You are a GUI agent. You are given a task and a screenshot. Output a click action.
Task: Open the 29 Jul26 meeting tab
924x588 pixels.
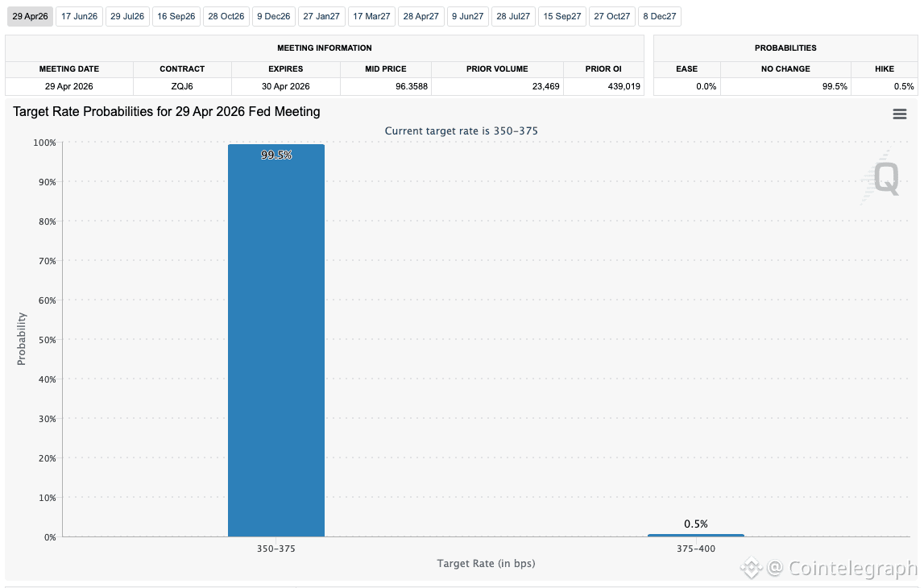(127, 16)
